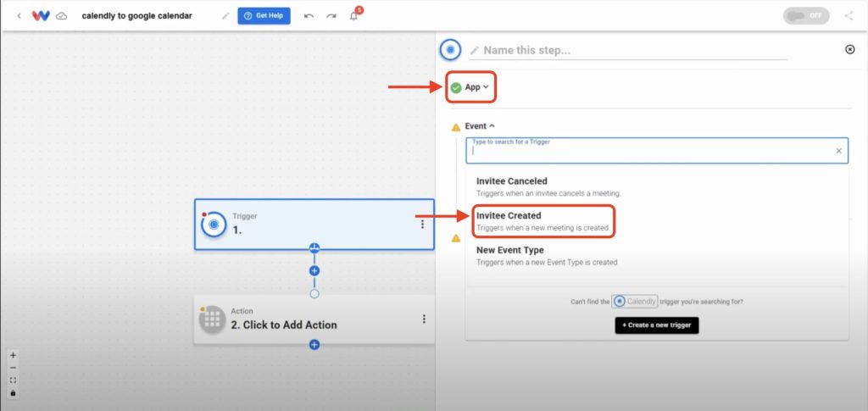868x411 pixels.
Task: Toggle the canvas lock
Action: [14, 392]
